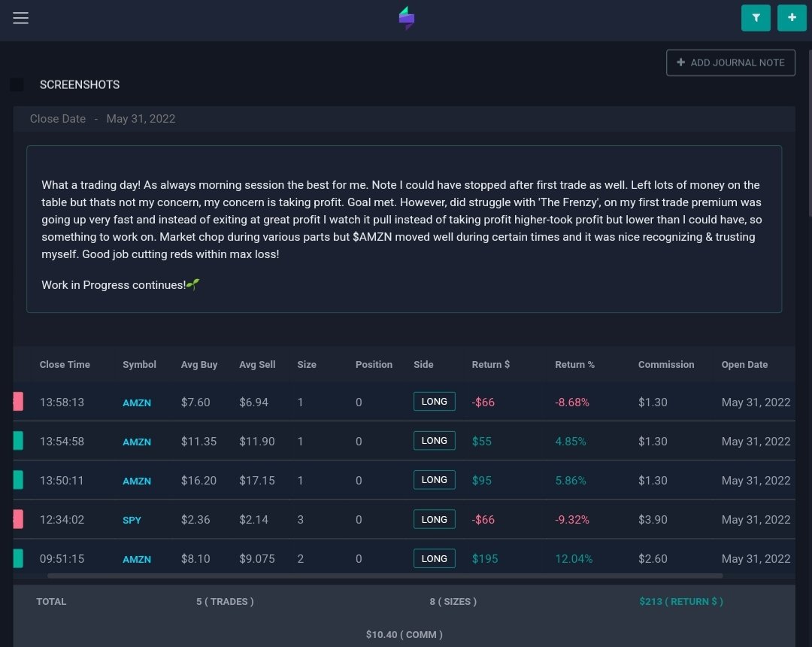Open AMZN symbol link at 13:54:58
Screen dimensions: 812x647
click(137, 442)
